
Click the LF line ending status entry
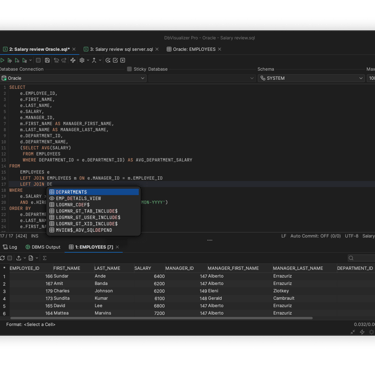(283, 236)
